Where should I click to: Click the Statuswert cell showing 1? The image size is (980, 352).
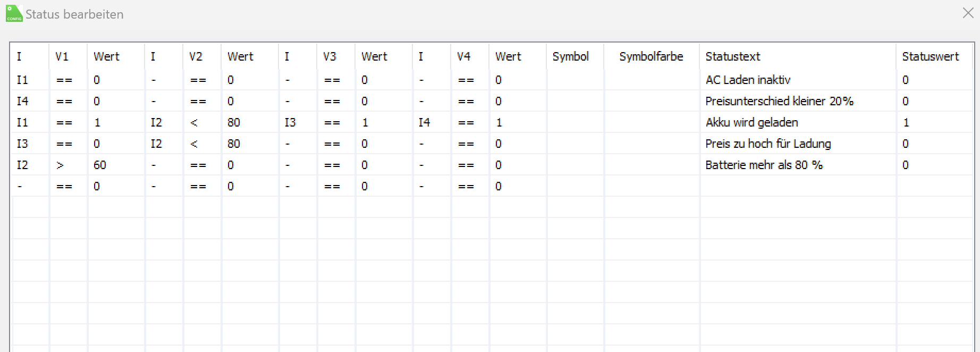[x=906, y=122]
